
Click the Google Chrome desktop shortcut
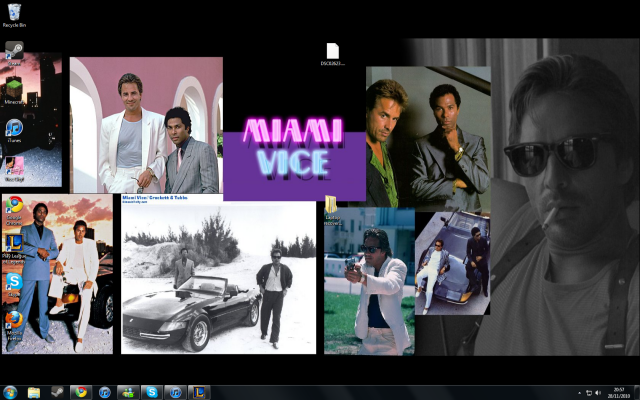[x=14, y=206]
